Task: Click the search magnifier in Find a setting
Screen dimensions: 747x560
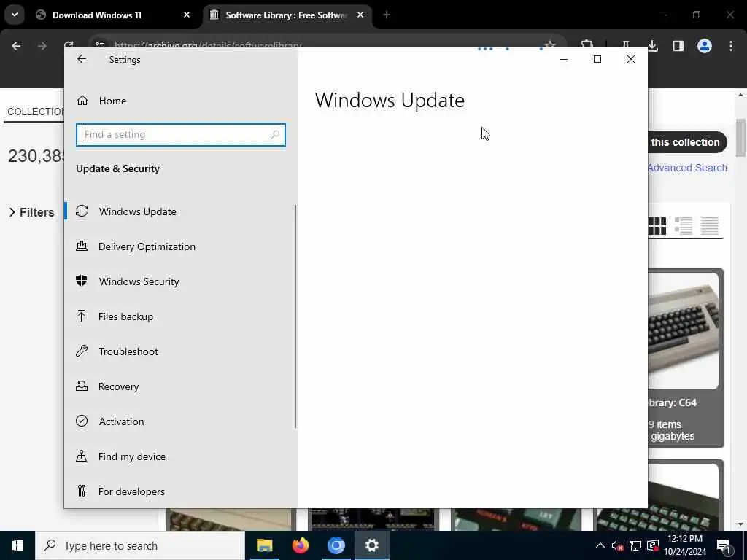Action: pyautogui.click(x=275, y=135)
